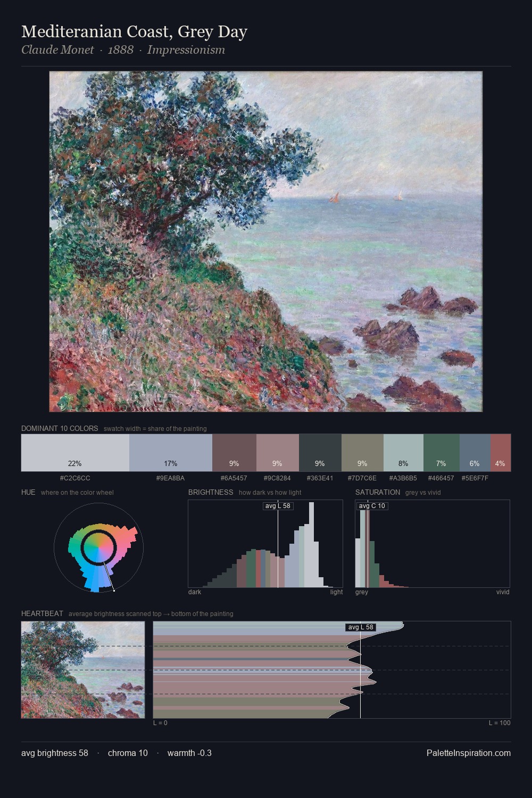Click the hex label #9EA8BA
532x798 pixels.
point(171,478)
